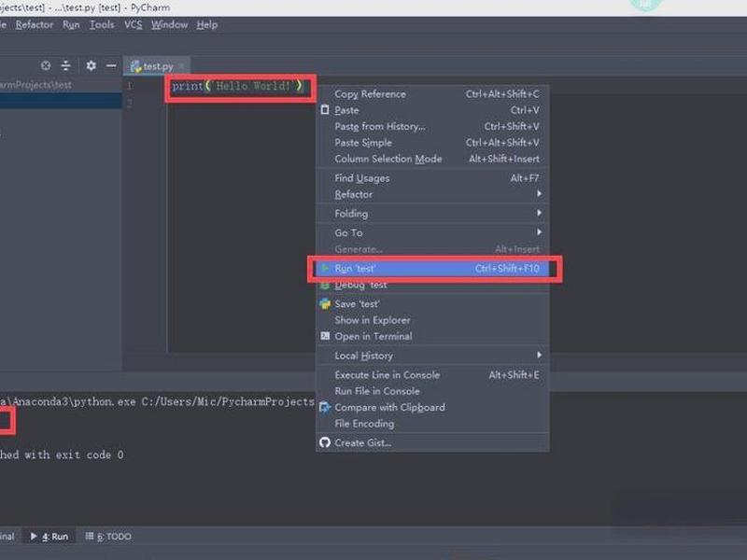
Task: Enable Column Selection Mode
Action: tap(432, 159)
